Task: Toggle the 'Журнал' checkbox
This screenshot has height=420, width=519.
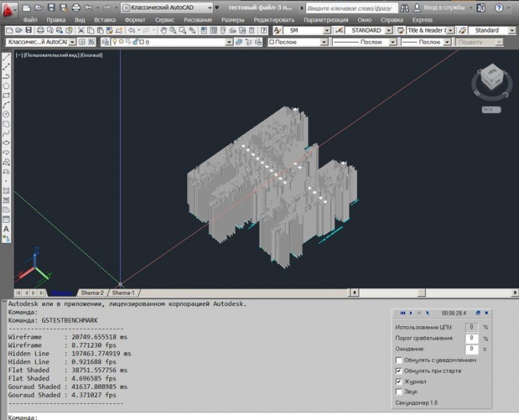Action: (399, 382)
